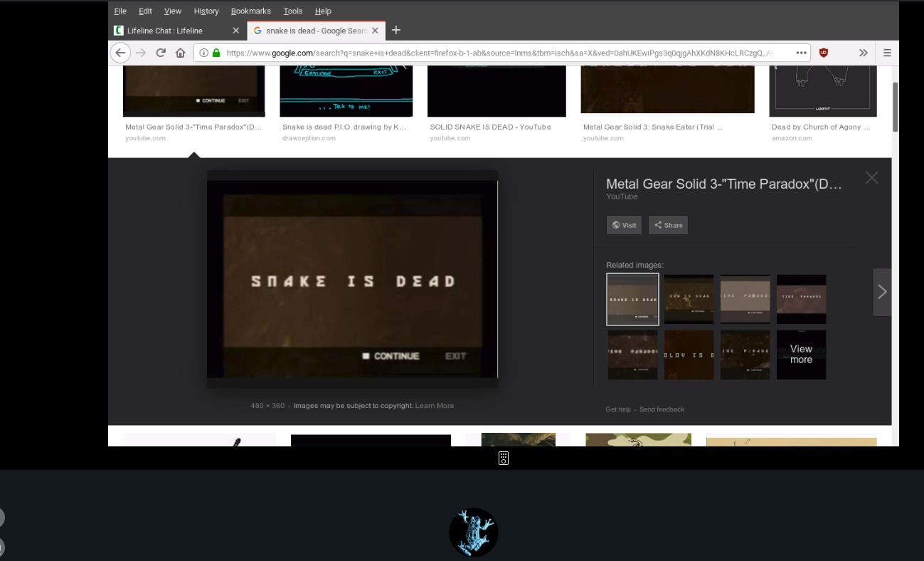924x561 pixels.
Task: Close the image preview panel
Action: click(x=871, y=178)
